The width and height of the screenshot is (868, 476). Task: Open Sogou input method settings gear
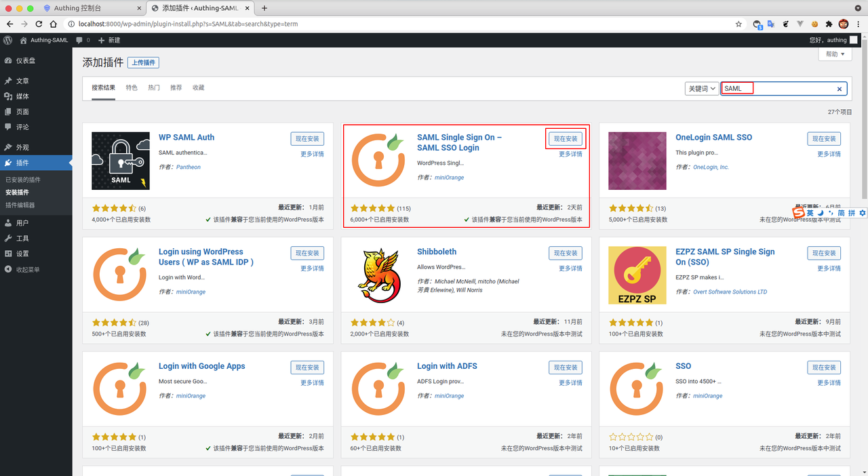click(x=863, y=213)
